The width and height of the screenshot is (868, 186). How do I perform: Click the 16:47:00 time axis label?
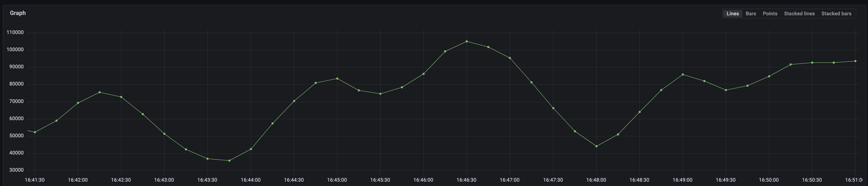(510, 180)
